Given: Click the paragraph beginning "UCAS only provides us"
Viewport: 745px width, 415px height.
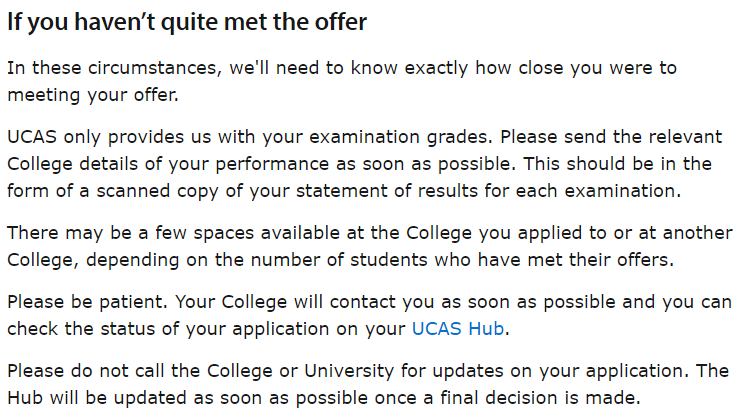Looking at the screenshot, I should coord(364,164).
